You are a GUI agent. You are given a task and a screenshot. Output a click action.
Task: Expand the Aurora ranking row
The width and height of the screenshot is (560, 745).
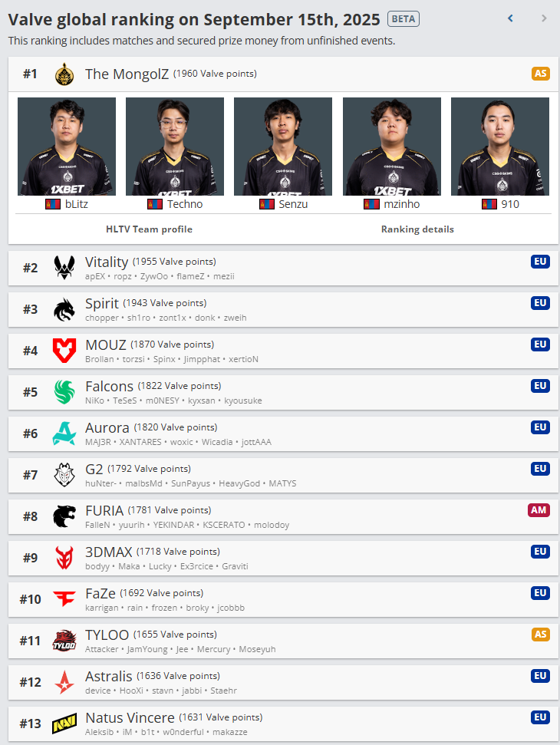[283, 433]
